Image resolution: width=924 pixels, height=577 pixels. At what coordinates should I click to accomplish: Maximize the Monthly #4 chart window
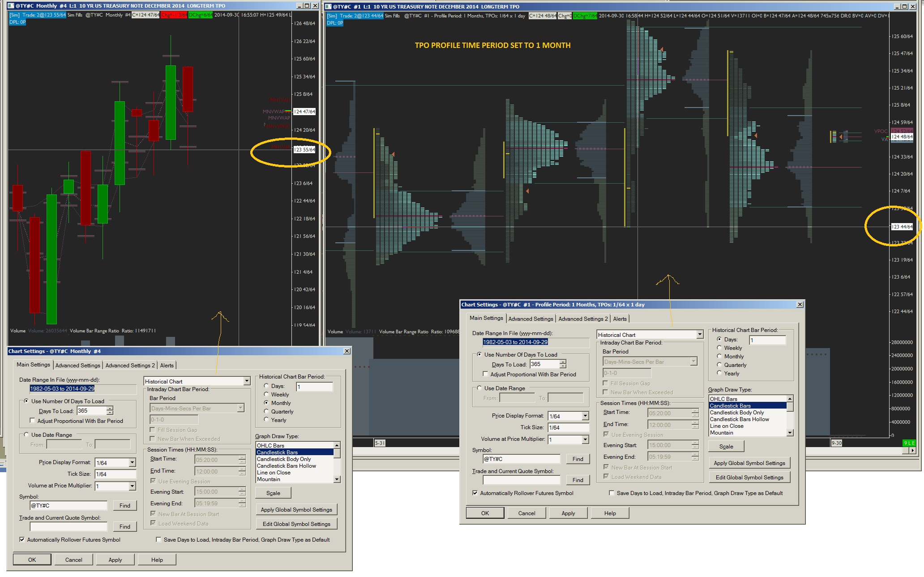[x=307, y=6]
